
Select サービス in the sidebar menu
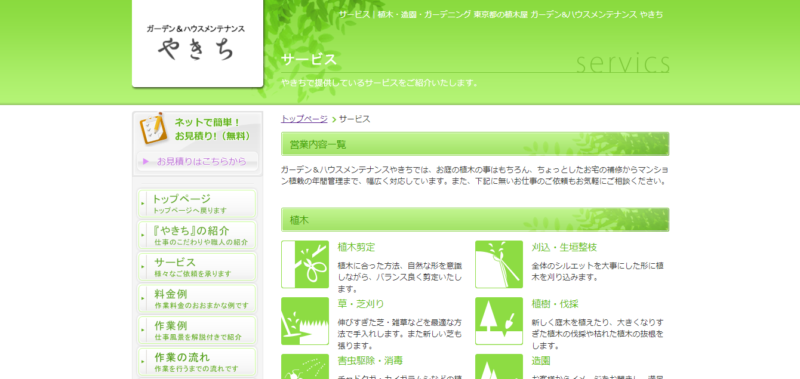coord(197,267)
